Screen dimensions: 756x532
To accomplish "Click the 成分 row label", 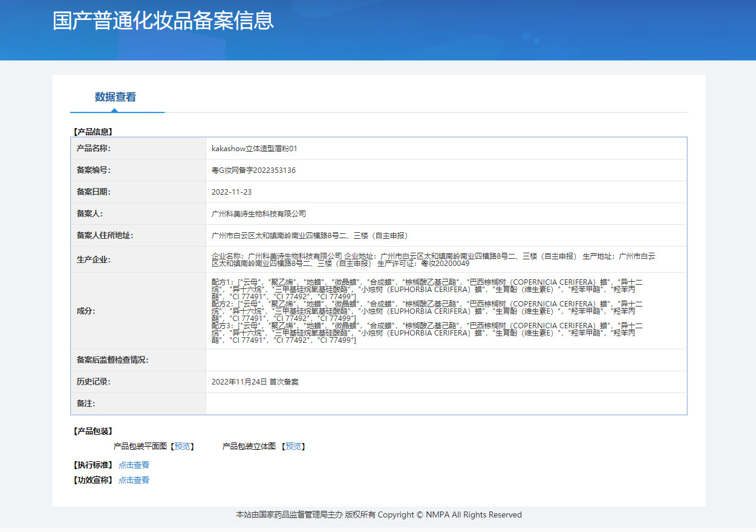I will (86, 311).
